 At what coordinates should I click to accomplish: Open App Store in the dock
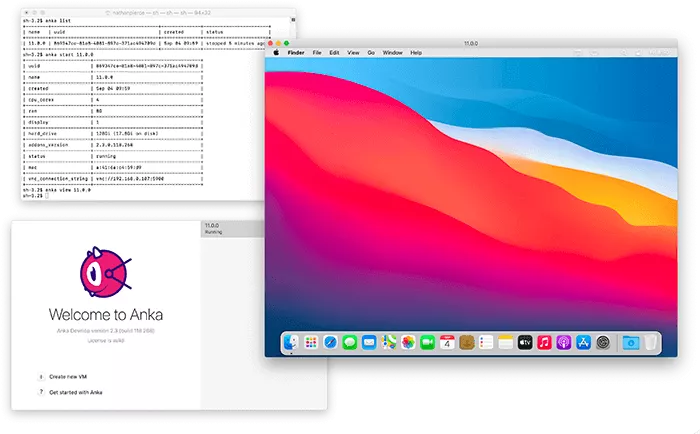(x=583, y=343)
